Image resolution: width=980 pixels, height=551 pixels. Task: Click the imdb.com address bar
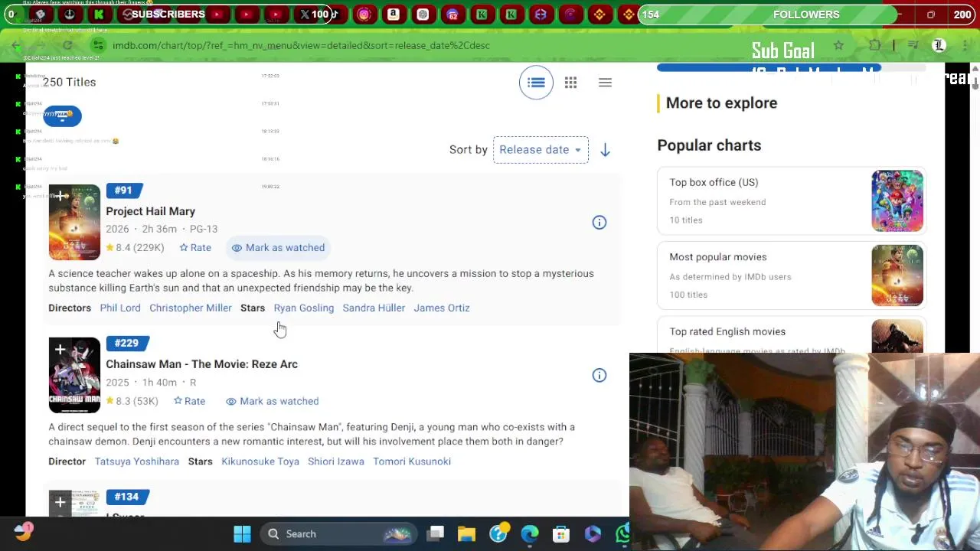[301, 45]
